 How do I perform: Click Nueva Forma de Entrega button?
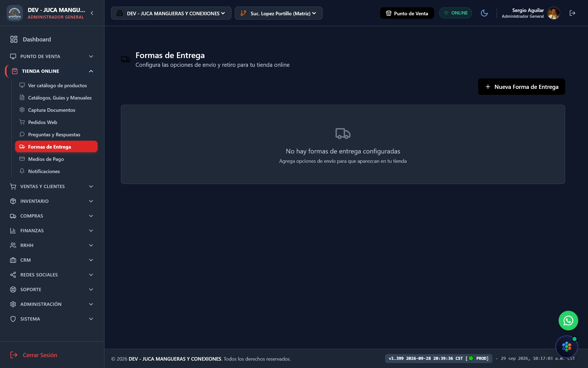522,87
